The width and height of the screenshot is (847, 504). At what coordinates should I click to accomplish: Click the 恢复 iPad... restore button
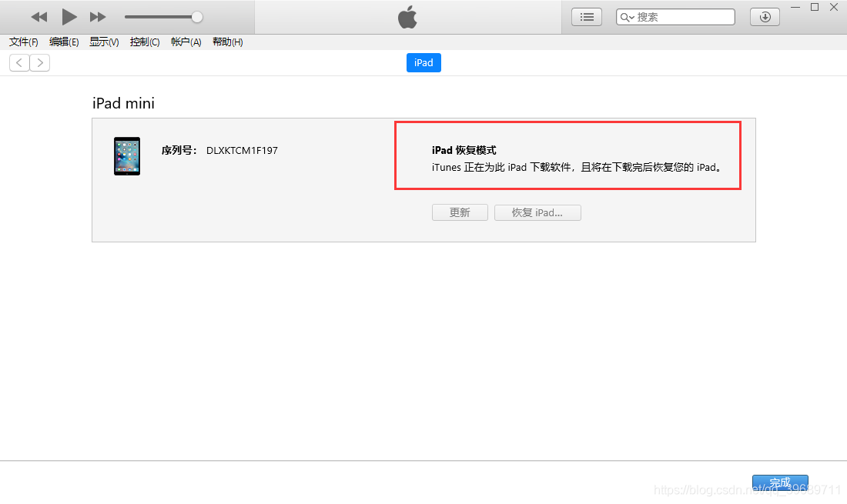537,212
